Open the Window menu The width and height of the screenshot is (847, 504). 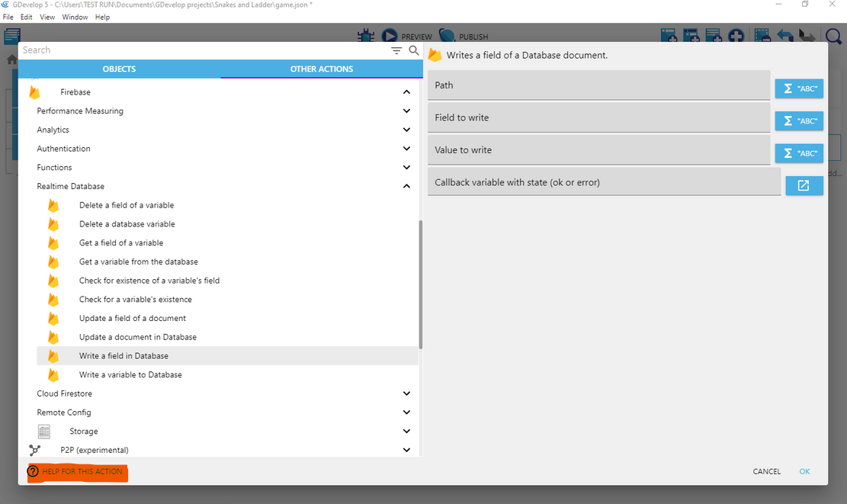tap(75, 18)
